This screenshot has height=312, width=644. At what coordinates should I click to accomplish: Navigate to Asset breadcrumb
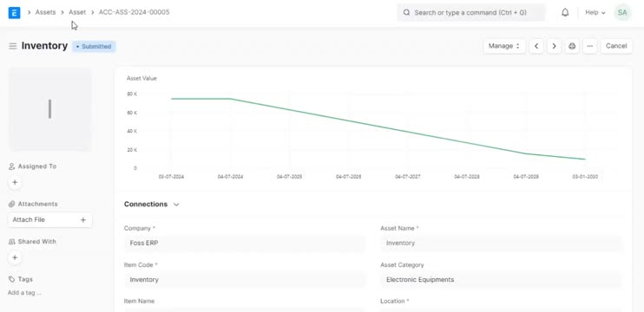pyautogui.click(x=77, y=12)
